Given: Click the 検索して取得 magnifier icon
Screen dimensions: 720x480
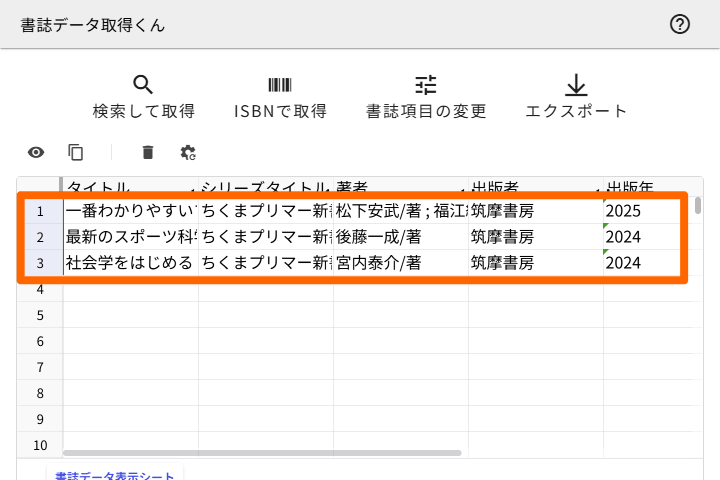Looking at the screenshot, I should pyautogui.click(x=143, y=85).
